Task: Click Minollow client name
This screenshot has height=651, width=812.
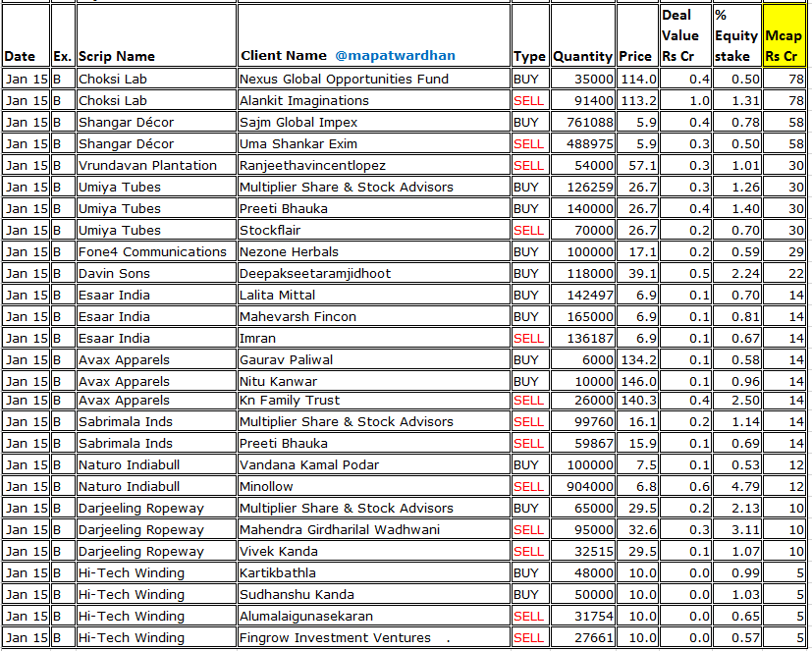Action: tap(266, 486)
